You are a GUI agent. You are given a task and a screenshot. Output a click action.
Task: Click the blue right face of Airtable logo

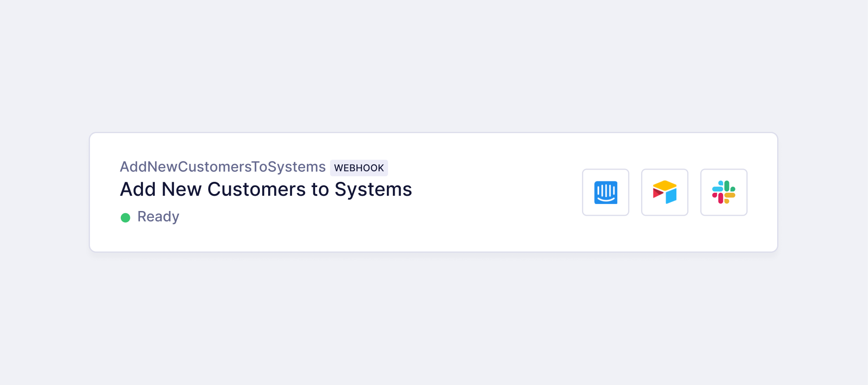672,196
